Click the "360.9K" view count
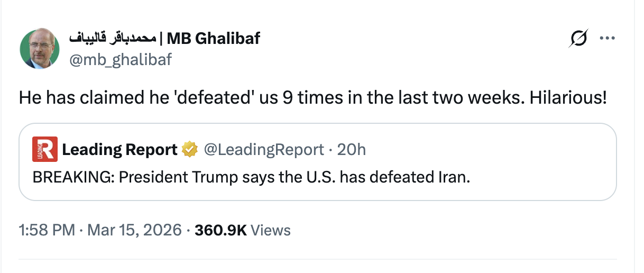Viewport: 644px width, 273px height. tap(220, 230)
